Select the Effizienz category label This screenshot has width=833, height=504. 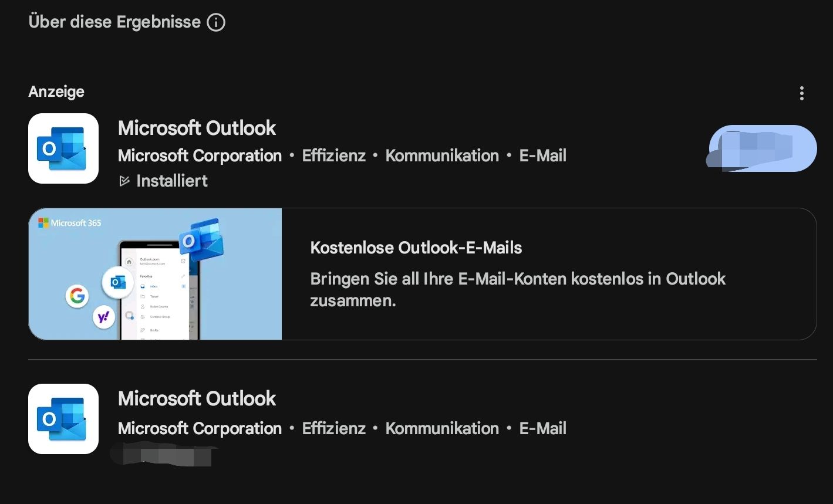click(x=333, y=155)
